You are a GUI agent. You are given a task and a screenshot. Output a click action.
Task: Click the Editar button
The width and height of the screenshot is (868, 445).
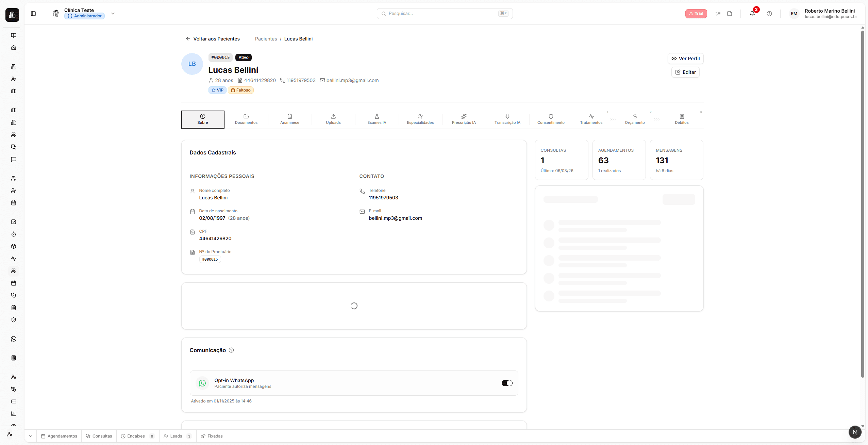click(x=685, y=72)
